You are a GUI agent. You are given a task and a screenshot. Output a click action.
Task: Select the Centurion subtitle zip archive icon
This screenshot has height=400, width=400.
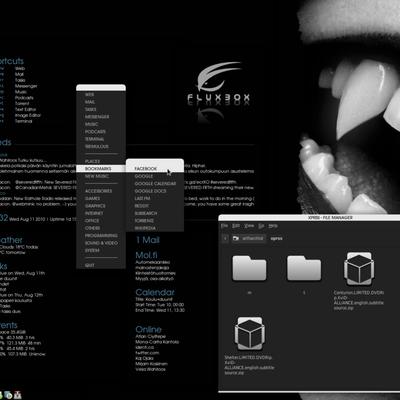pyautogui.click(x=359, y=269)
